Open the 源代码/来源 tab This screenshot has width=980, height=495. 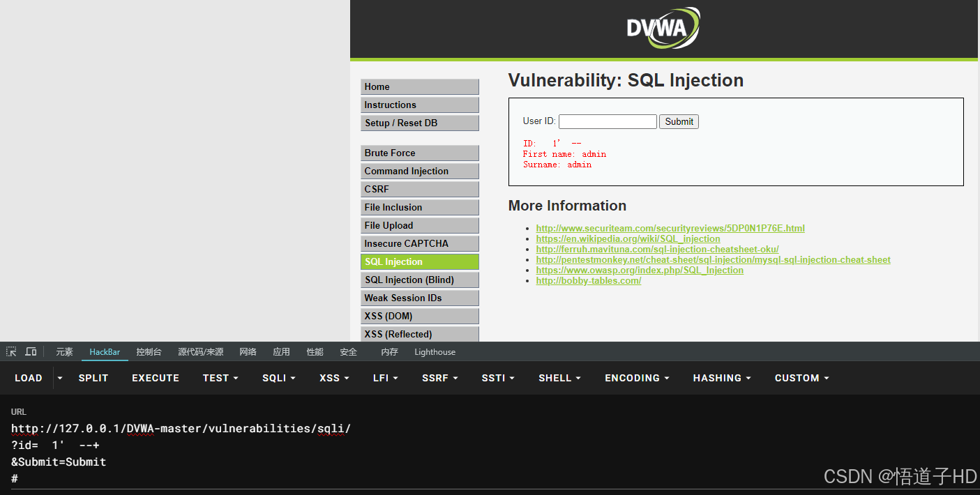tap(201, 352)
